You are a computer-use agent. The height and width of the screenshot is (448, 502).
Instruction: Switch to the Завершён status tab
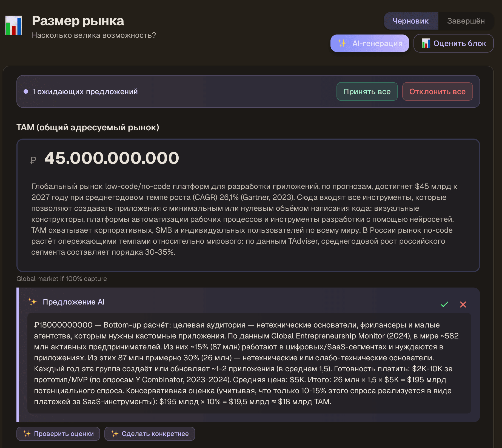[466, 21]
